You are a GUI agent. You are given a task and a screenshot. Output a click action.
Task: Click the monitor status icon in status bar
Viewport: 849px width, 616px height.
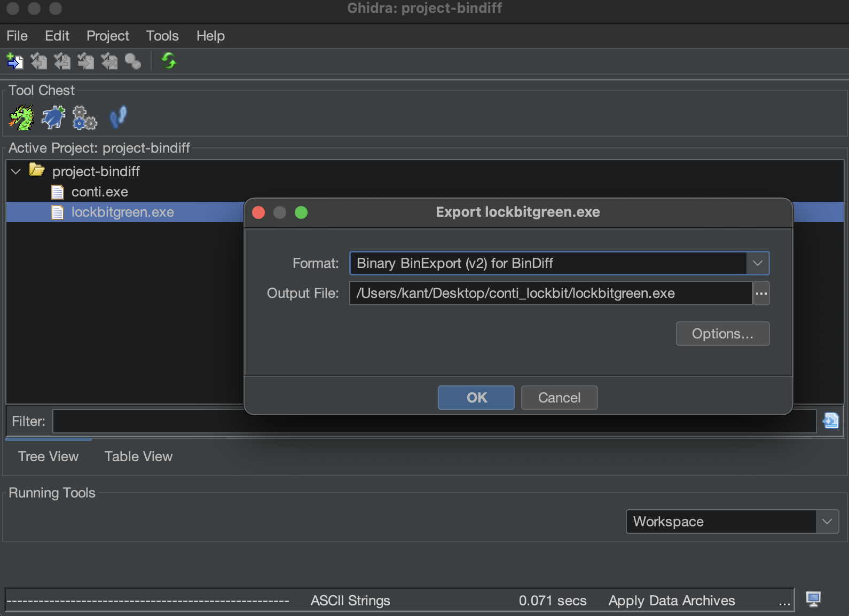[813, 599]
